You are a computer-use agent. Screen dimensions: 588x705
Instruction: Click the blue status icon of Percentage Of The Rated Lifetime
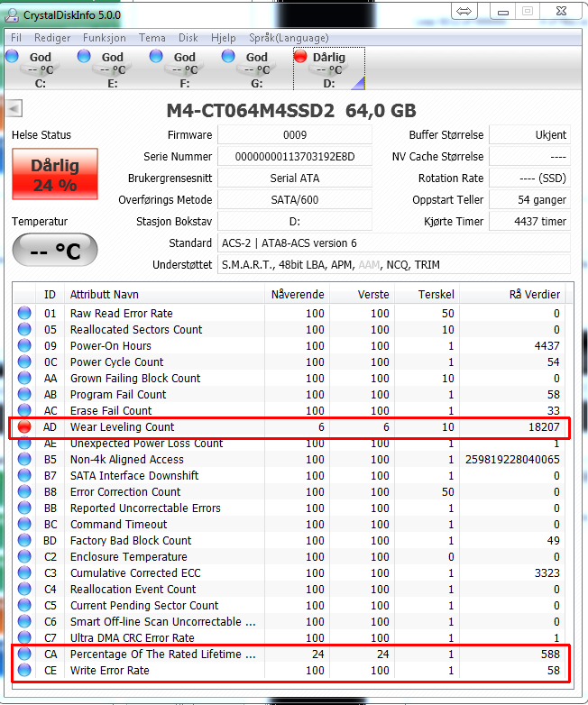pos(24,654)
